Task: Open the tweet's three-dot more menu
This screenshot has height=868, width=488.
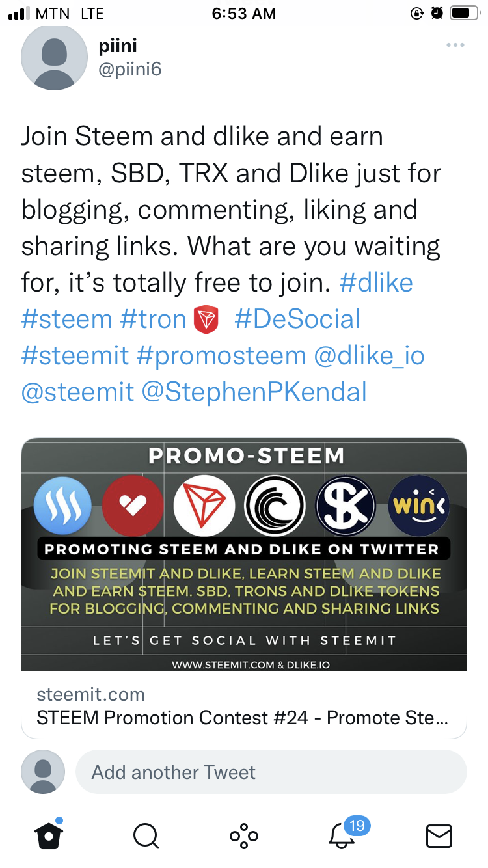Action: 455,45
